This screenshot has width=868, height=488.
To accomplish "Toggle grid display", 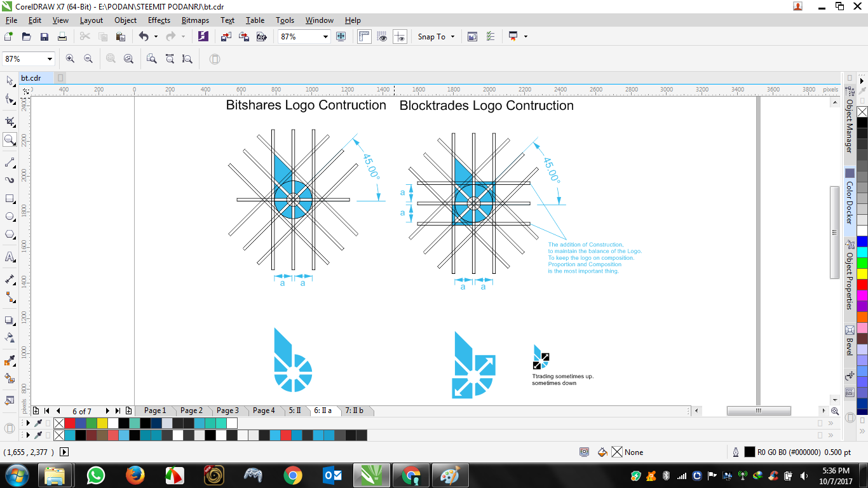I will tap(383, 37).
